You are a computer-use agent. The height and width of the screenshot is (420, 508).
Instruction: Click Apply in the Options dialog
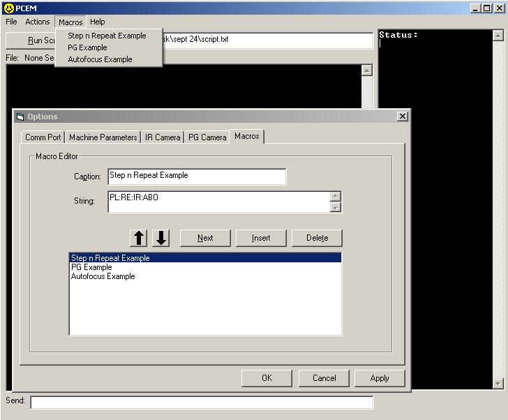click(x=380, y=378)
